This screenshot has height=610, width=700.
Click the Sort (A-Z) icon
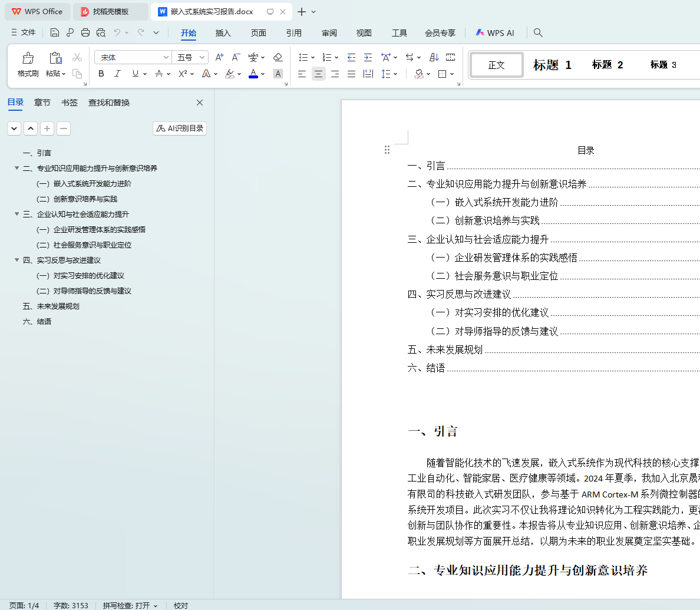(434, 57)
